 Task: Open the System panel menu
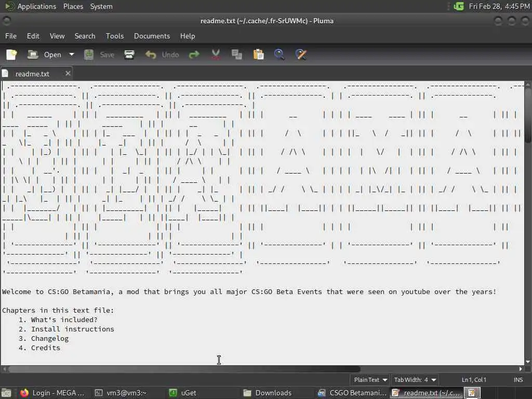tap(101, 6)
